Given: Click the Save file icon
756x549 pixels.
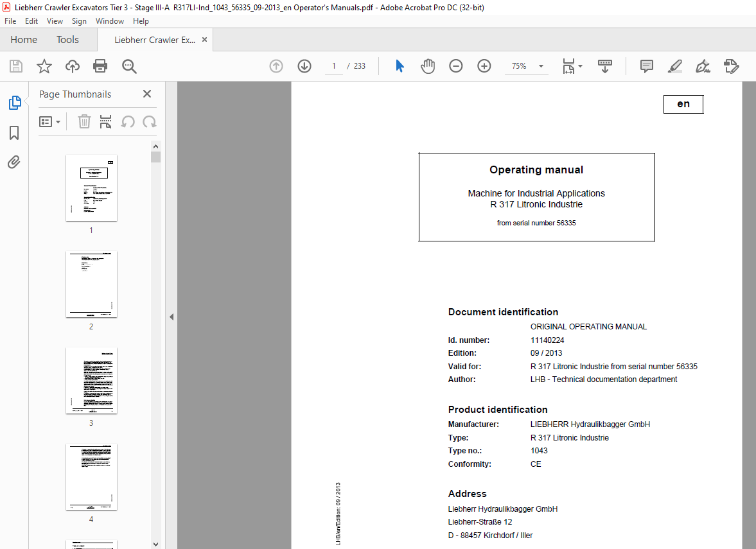Looking at the screenshot, I should tap(16, 66).
